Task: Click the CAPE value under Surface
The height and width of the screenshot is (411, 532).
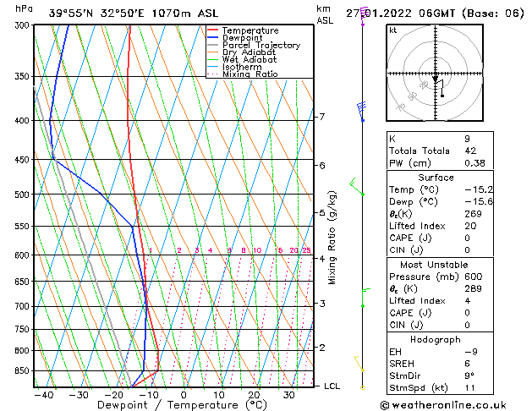Action: click(x=467, y=238)
